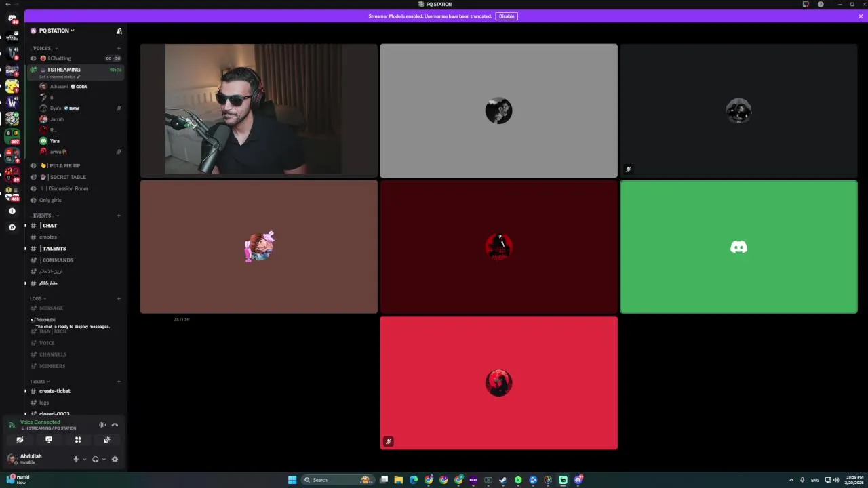Open Abdullah user profile in user panel

coord(37,459)
